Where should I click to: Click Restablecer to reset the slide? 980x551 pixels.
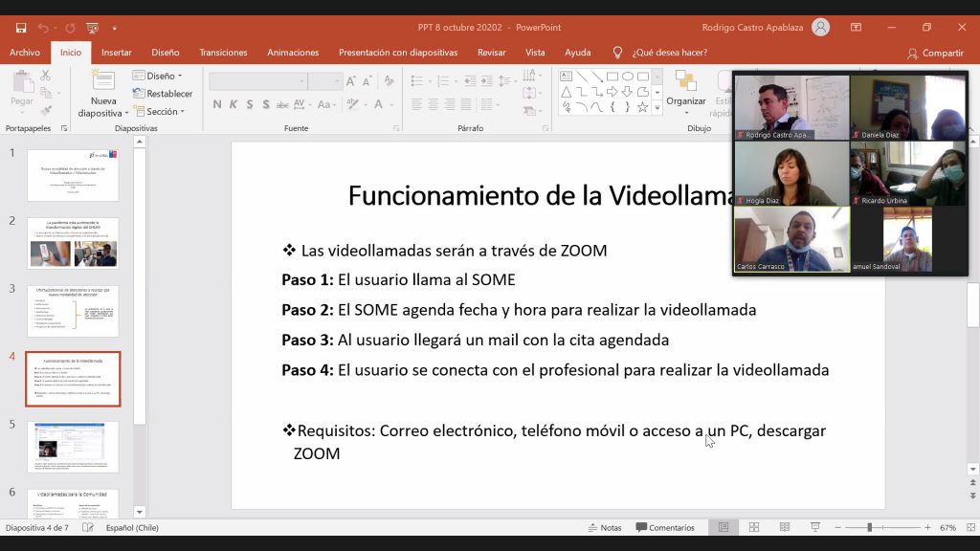[x=164, y=94]
